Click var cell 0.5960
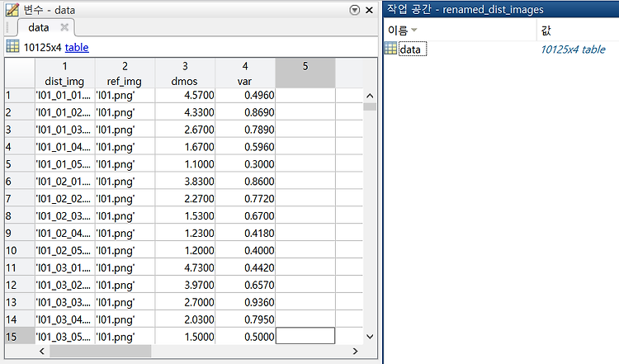The image size is (619, 364). click(245, 147)
